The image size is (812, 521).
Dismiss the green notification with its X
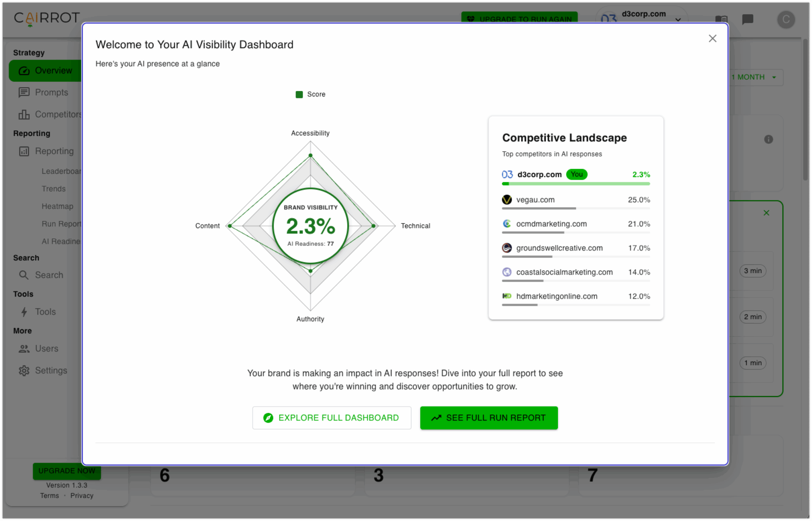pos(767,213)
